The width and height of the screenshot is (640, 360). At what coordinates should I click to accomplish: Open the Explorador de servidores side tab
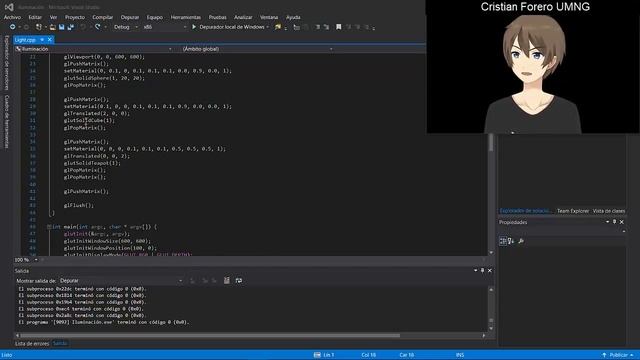pyautogui.click(x=7, y=62)
